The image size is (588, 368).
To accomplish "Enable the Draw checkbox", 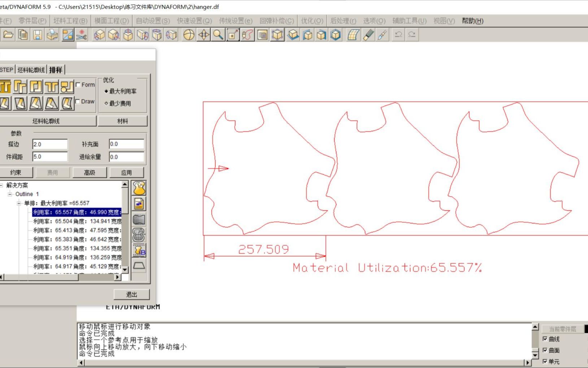I will [x=78, y=101].
